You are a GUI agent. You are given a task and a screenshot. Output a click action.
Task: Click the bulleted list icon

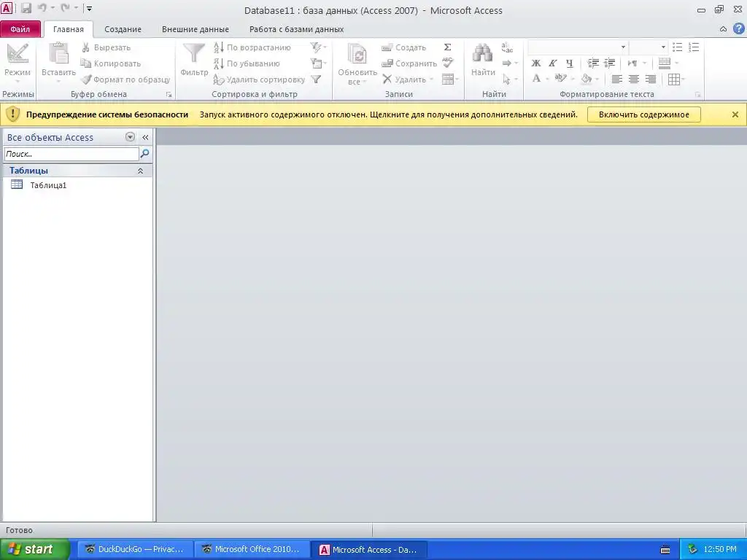pos(677,47)
